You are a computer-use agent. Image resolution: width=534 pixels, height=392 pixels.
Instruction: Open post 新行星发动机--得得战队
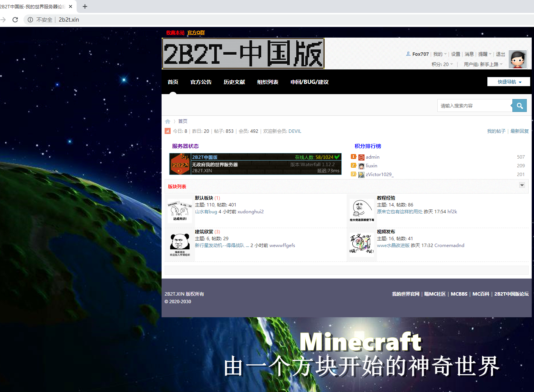click(222, 246)
